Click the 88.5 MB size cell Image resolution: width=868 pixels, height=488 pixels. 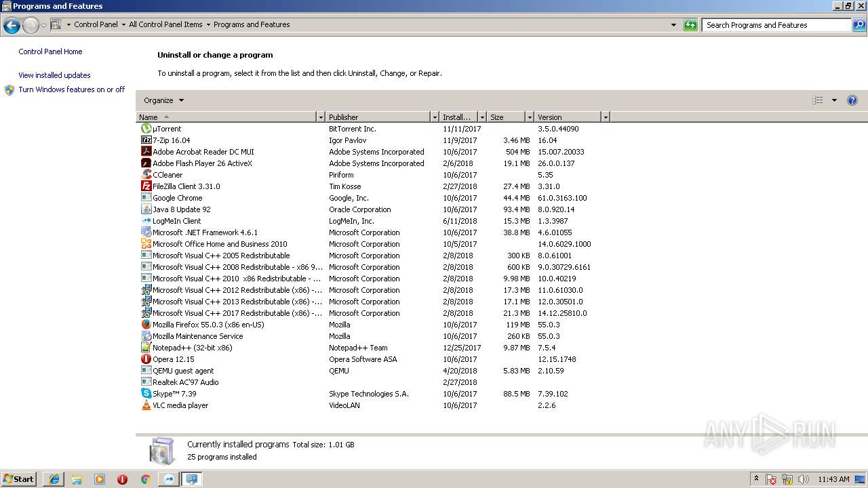(x=517, y=394)
